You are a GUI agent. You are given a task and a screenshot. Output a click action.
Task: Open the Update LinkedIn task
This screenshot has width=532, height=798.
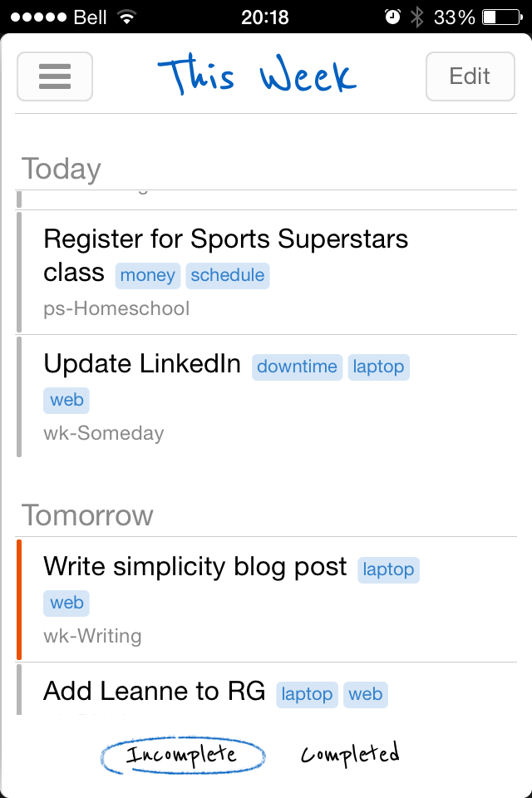[x=142, y=364]
